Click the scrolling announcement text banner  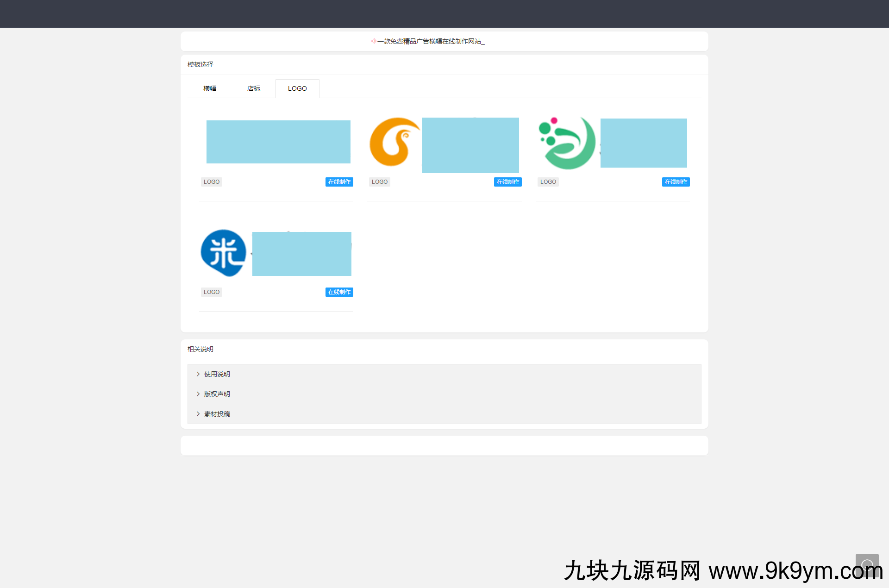pyautogui.click(x=431, y=41)
